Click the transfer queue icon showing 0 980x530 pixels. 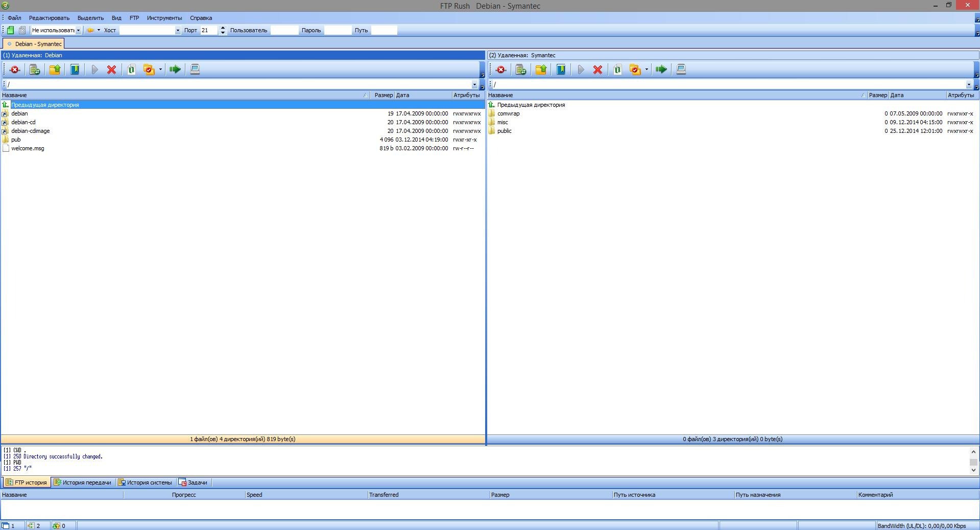click(56, 525)
